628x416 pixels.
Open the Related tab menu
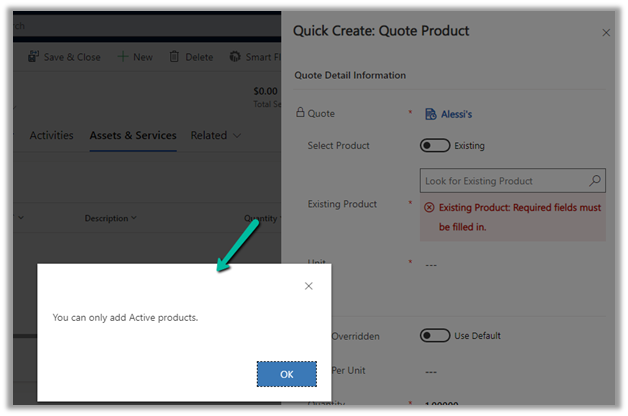click(x=216, y=135)
